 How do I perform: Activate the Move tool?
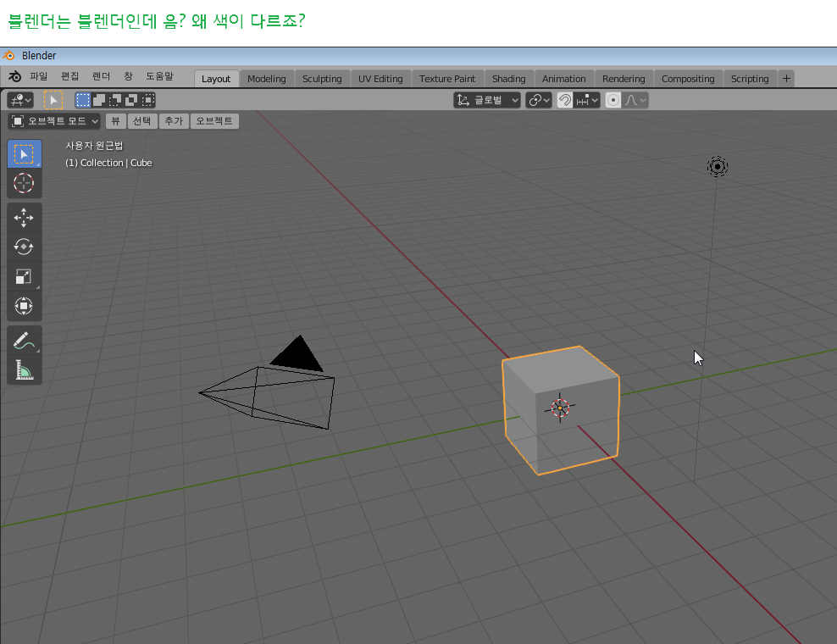[24, 218]
